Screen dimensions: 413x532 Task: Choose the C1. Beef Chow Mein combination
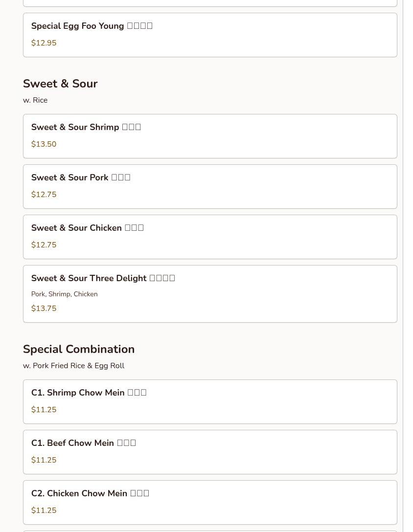[83, 443]
